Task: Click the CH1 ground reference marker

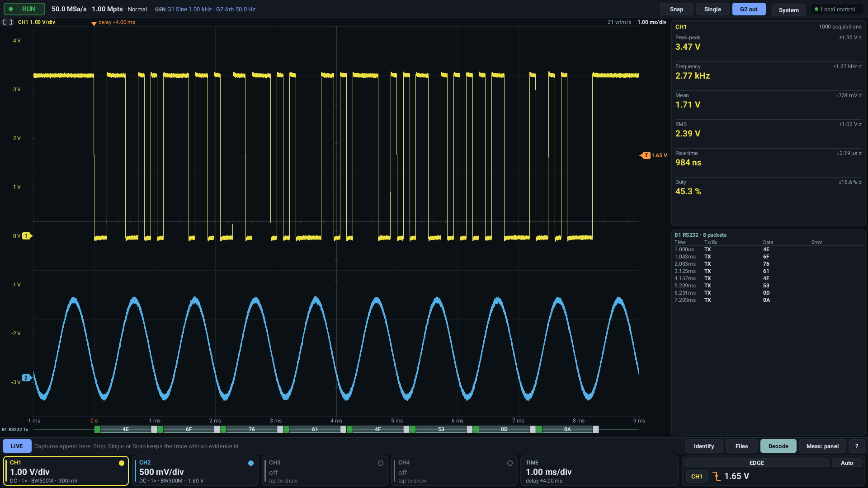Action: coord(27,236)
